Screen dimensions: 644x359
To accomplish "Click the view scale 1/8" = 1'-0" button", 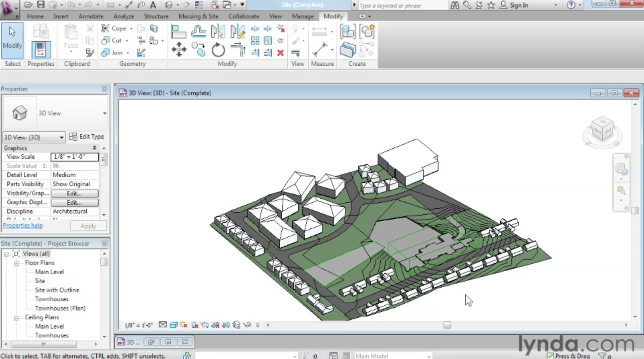I will pos(138,325).
